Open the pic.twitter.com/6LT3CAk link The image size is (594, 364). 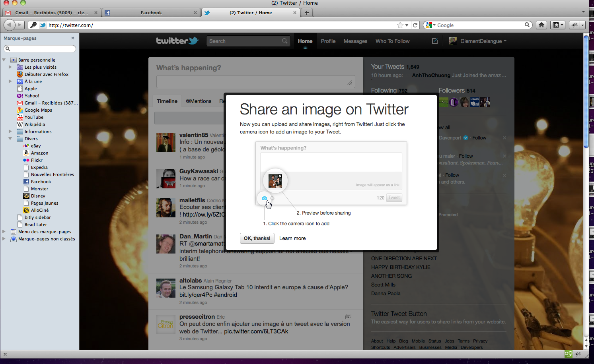(x=256, y=331)
